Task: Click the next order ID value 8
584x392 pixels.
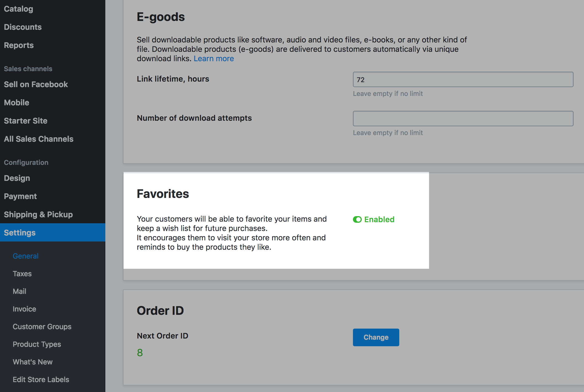Action: [x=140, y=353]
